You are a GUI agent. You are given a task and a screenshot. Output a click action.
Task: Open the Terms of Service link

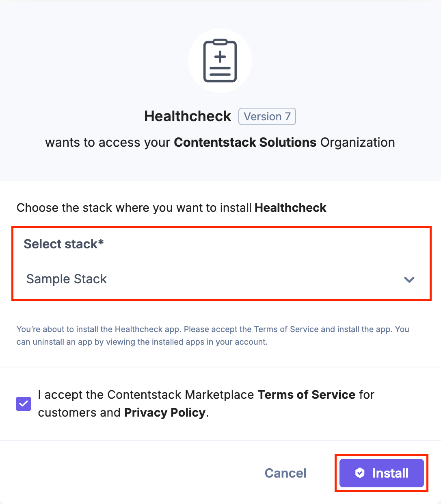[x=306, y=394]
